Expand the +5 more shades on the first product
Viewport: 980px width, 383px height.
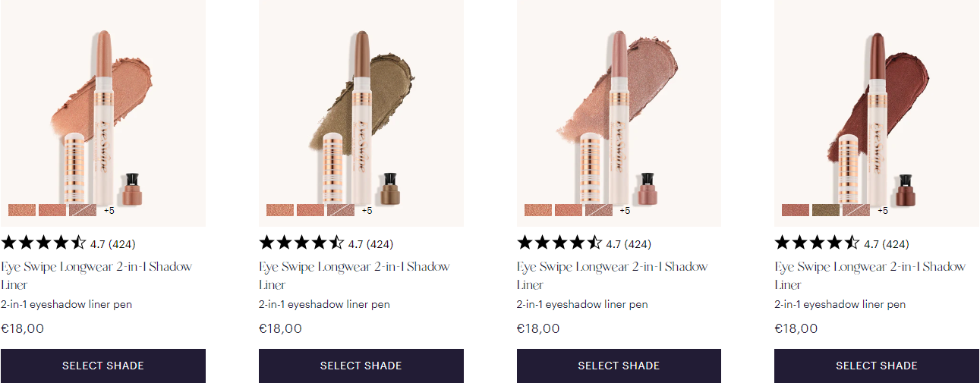tap(109, 211)
